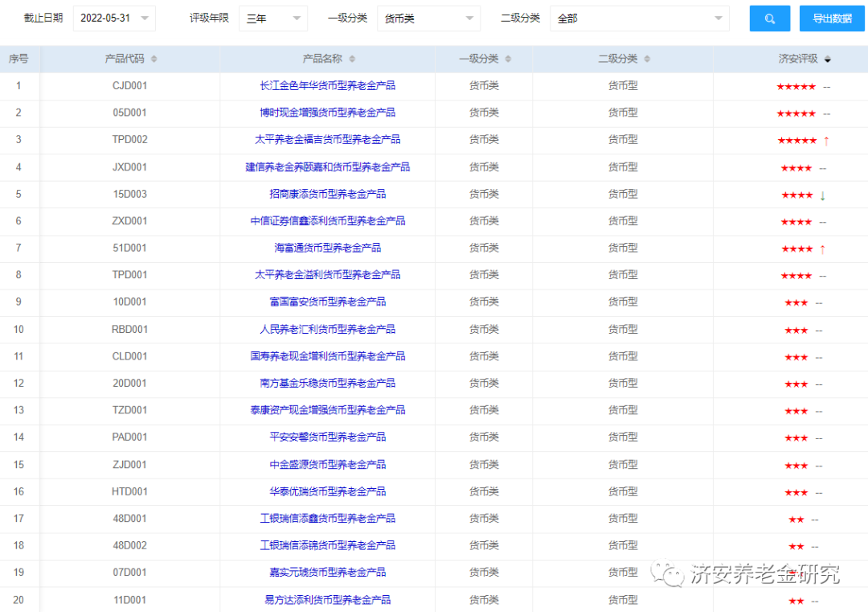
Task: Open 海富通货币型养老金产品 link
Action: (328, 248)
